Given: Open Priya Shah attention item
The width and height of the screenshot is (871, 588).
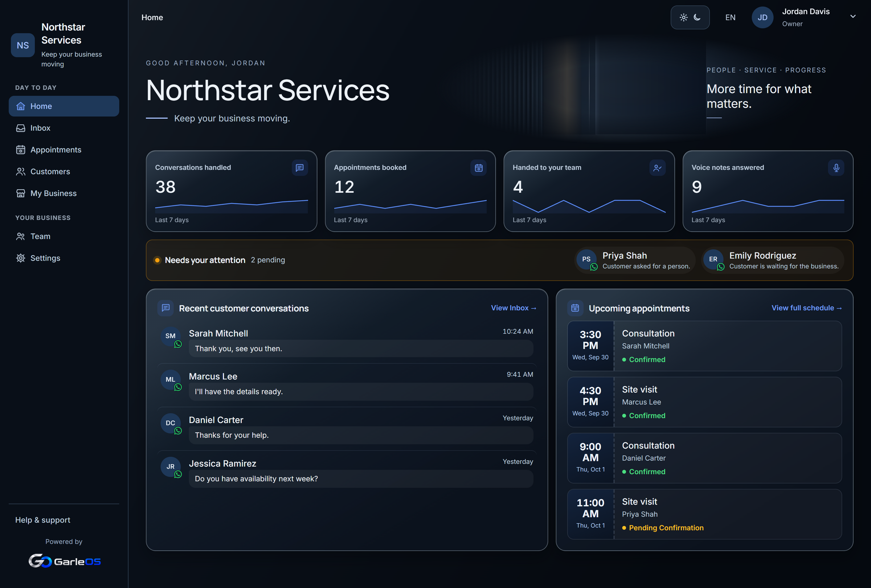Looking at the screenshot, I should tap(634, 260).
